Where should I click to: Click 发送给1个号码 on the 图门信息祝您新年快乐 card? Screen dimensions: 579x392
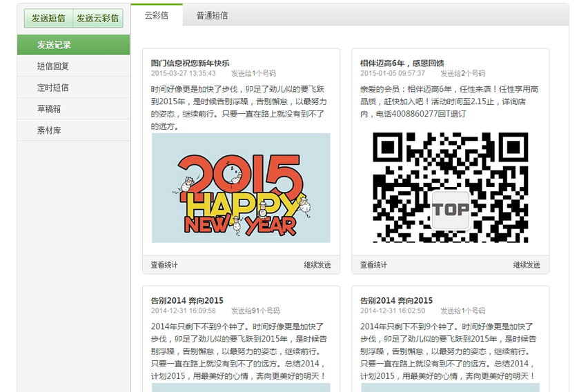pos(253,73)
